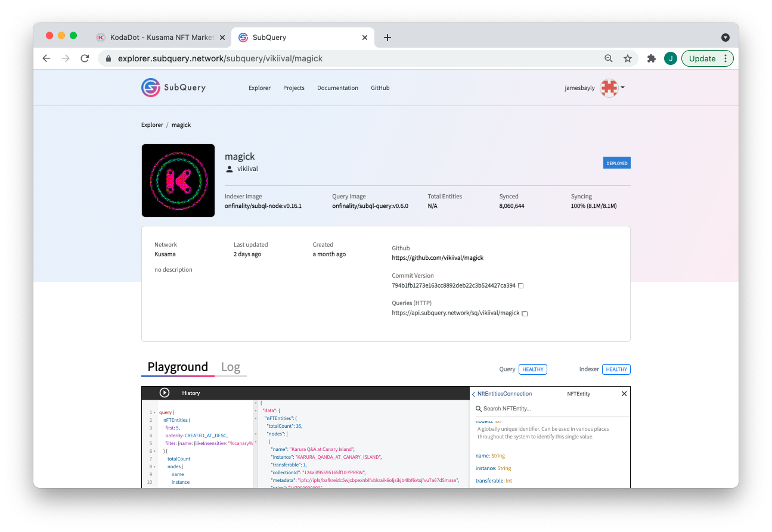The width and height of the screenshot is (772, 532).
Task: Click the person icon next to vikiival
Action: [229, 169]
